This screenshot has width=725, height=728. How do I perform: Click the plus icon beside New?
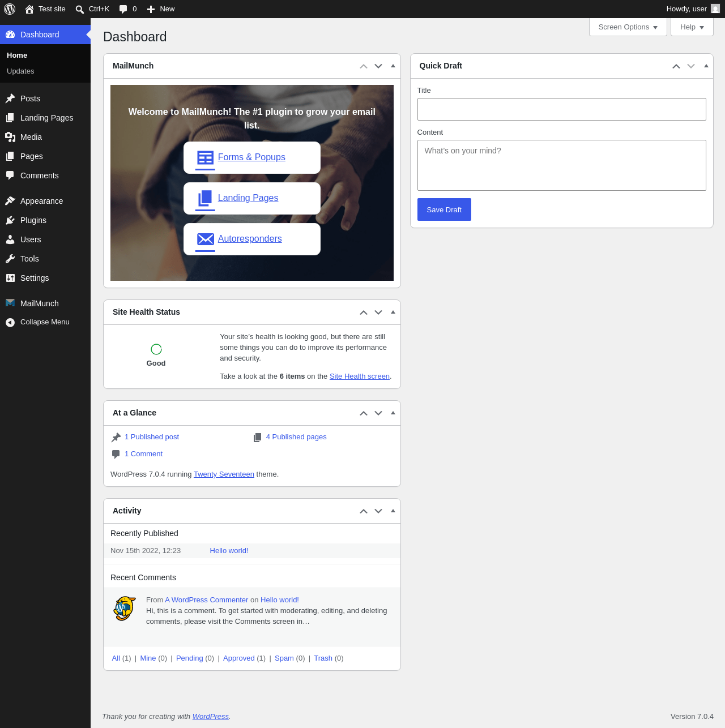coord(151,9)
